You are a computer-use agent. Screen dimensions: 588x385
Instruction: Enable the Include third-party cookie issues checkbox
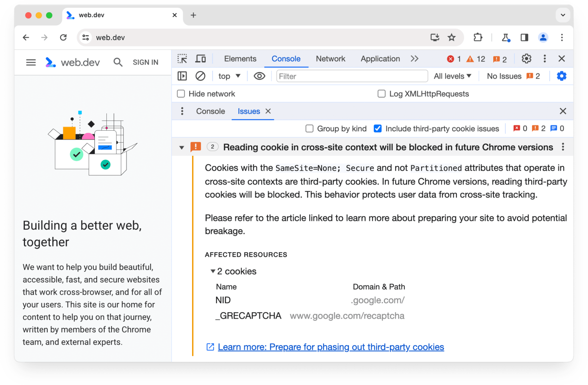377,128
